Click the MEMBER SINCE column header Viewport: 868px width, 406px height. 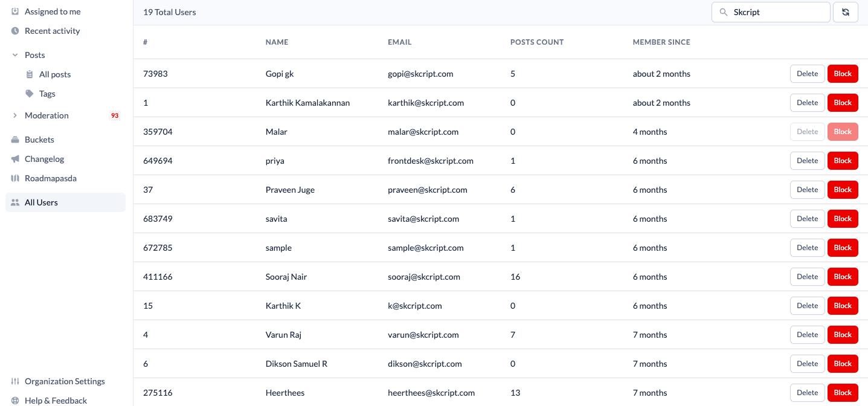(x=661, y=42)
